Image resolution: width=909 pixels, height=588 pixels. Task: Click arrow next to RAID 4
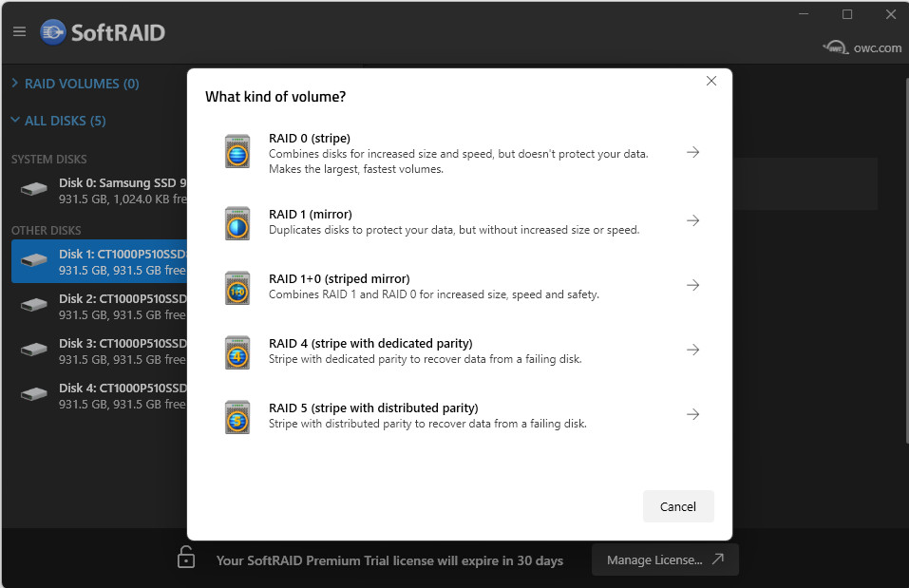click(x=692, y=349)
